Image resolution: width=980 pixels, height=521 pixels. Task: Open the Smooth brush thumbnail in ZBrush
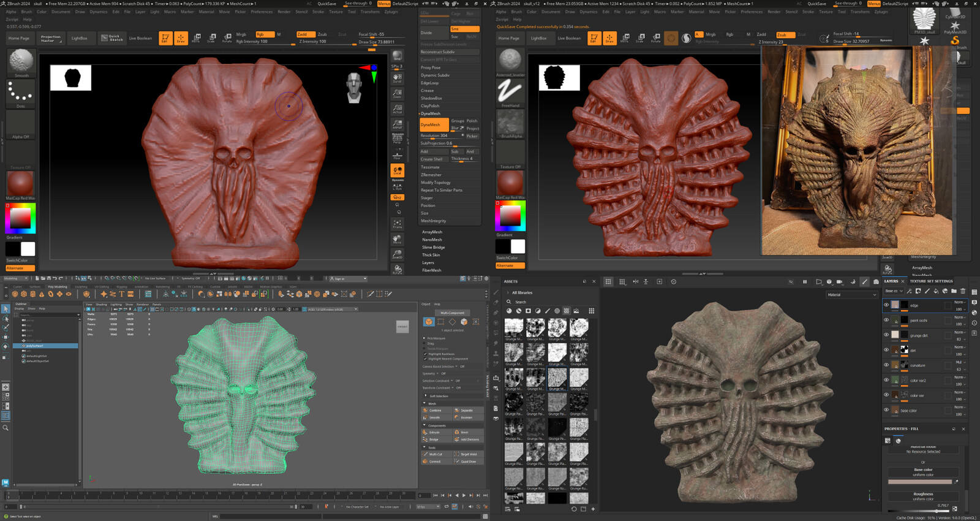coord(21,62)
